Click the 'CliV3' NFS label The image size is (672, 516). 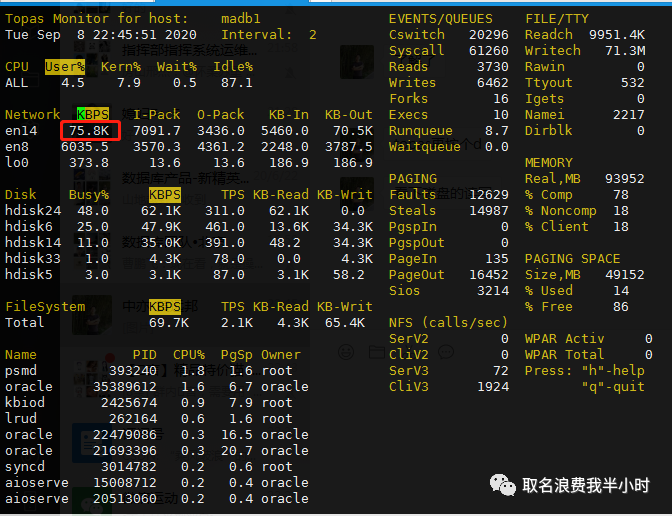coord(408,387)
